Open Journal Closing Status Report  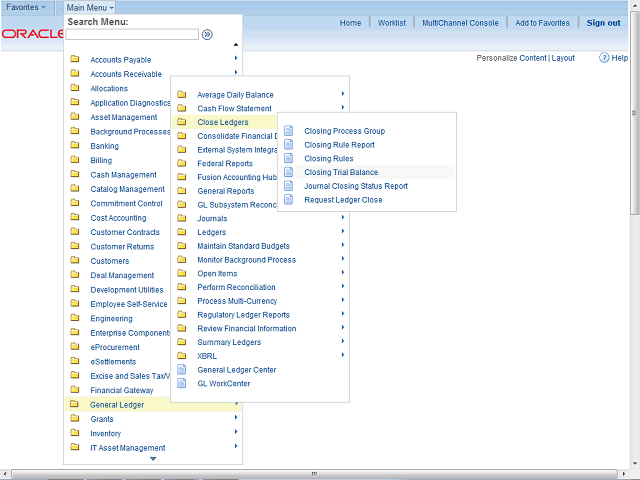(355, 186)
